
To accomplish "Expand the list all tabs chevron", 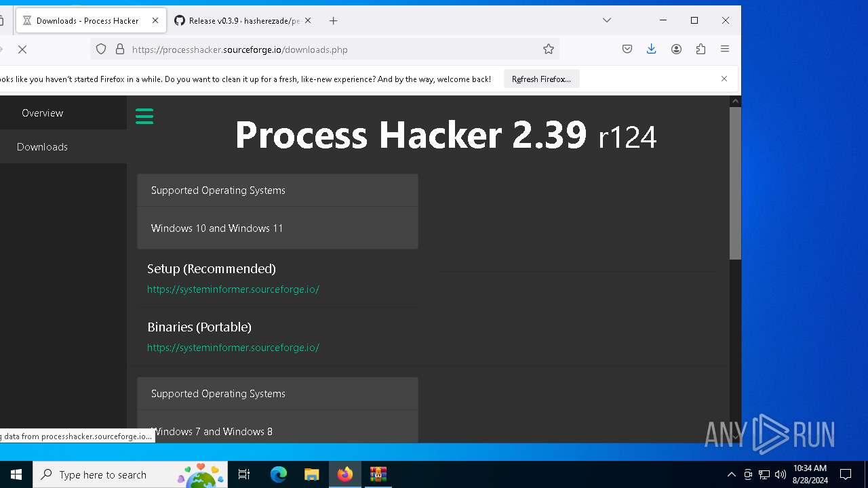I will point(607,20).
